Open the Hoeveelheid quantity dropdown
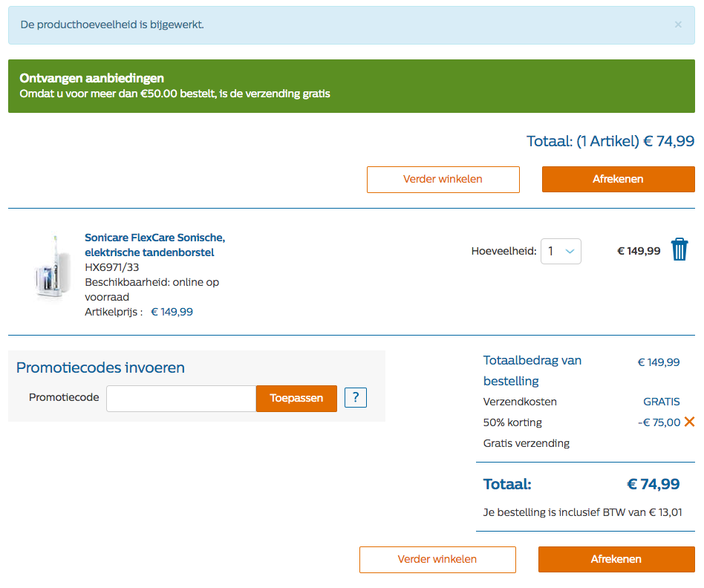 click(x=561, y=251)
